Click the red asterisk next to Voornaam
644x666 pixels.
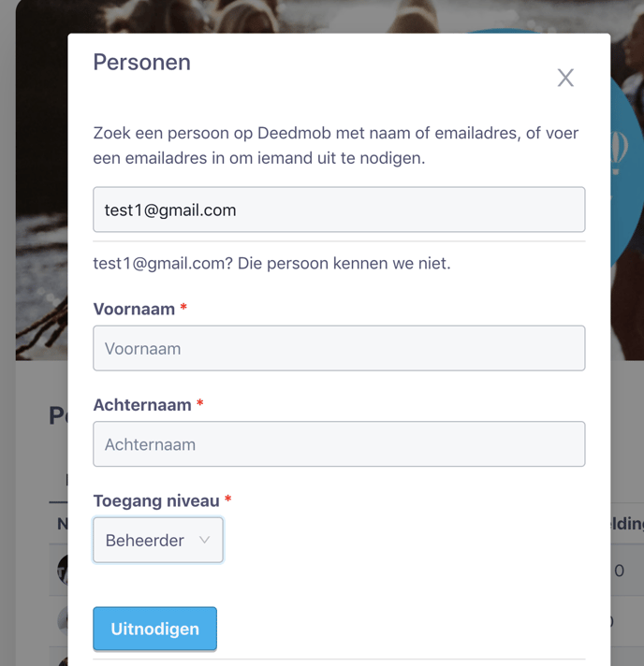point(183,309)
